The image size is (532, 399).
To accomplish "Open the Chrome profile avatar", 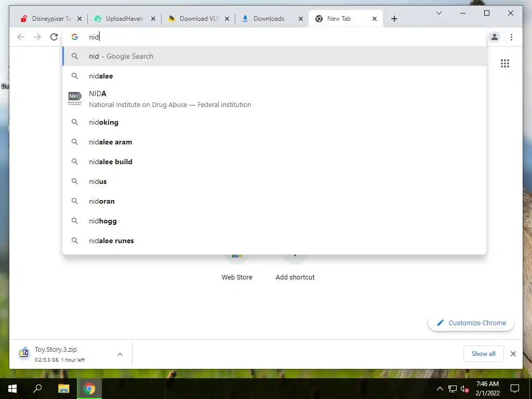I will click(495, 37).
